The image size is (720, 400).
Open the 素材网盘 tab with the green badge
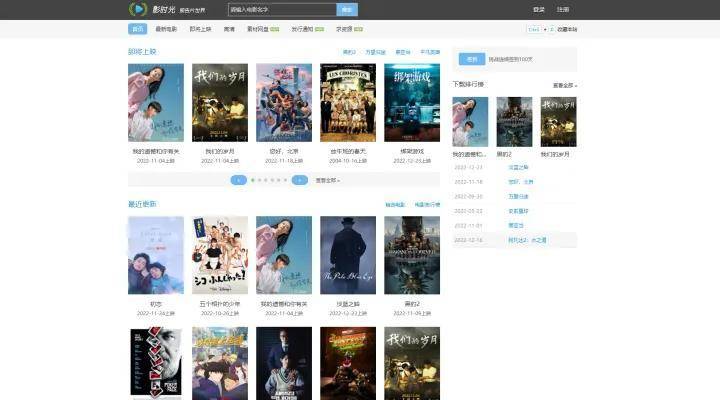tap(263, 29)
